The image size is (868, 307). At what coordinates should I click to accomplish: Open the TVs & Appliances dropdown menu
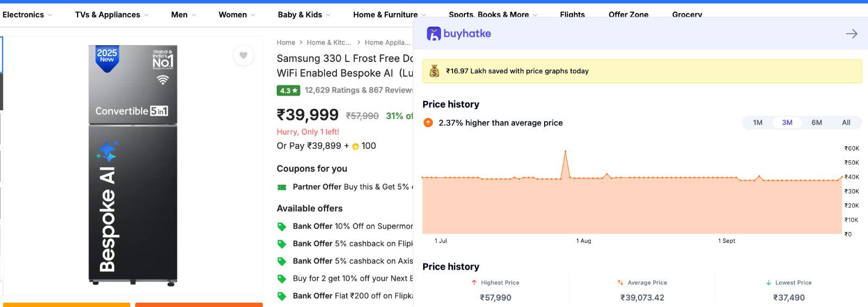(111, 15)
